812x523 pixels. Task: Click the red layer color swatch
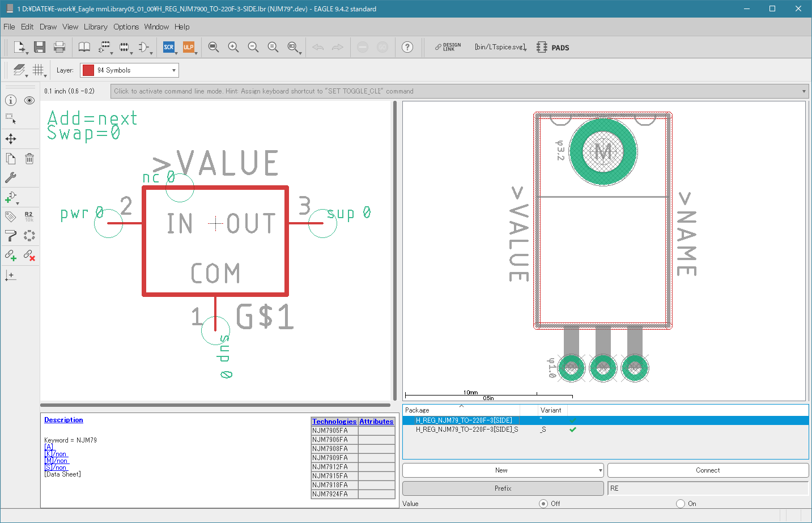pos(88,70)
